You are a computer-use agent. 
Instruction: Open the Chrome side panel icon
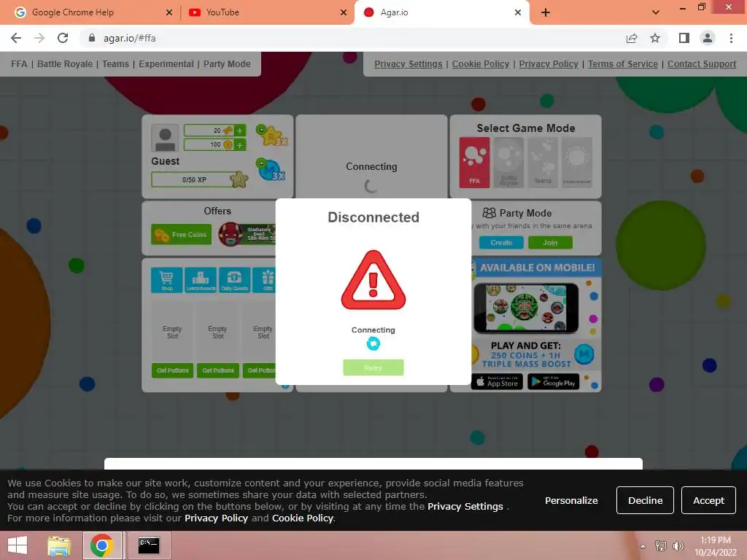684,38
